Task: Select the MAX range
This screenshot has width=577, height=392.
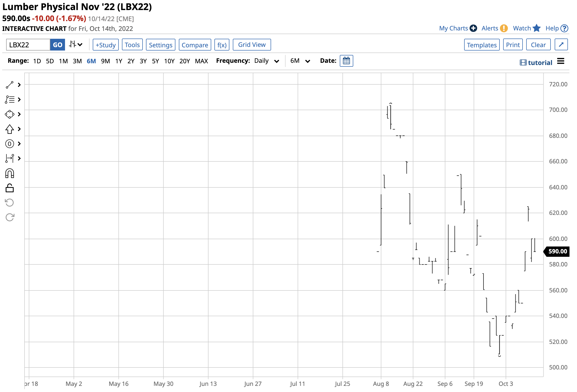Action: point(201,61)
